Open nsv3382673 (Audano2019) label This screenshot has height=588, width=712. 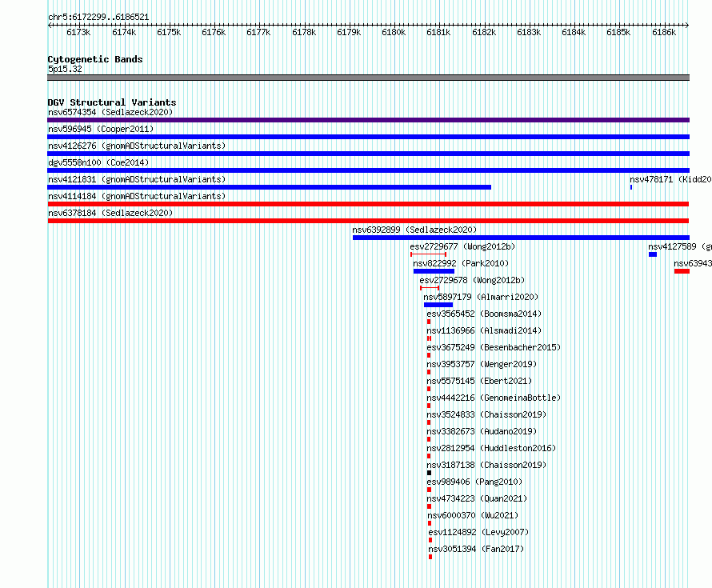pos(482,431)
